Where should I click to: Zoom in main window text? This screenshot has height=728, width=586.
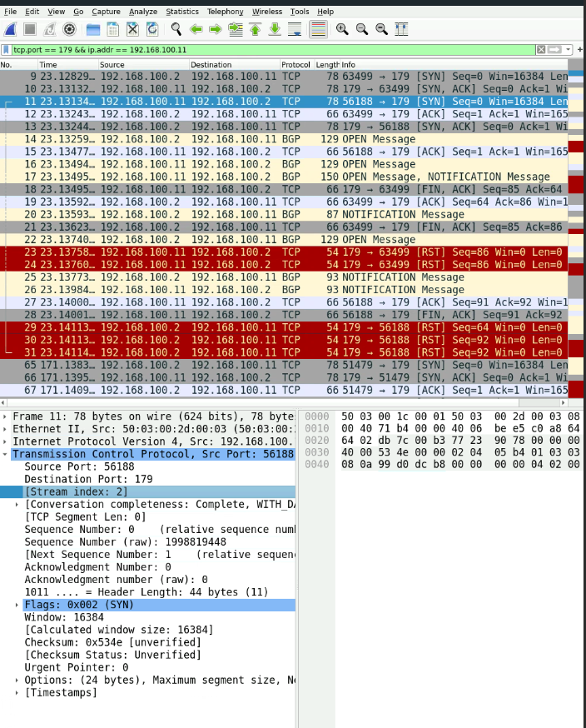pos(342,30)
